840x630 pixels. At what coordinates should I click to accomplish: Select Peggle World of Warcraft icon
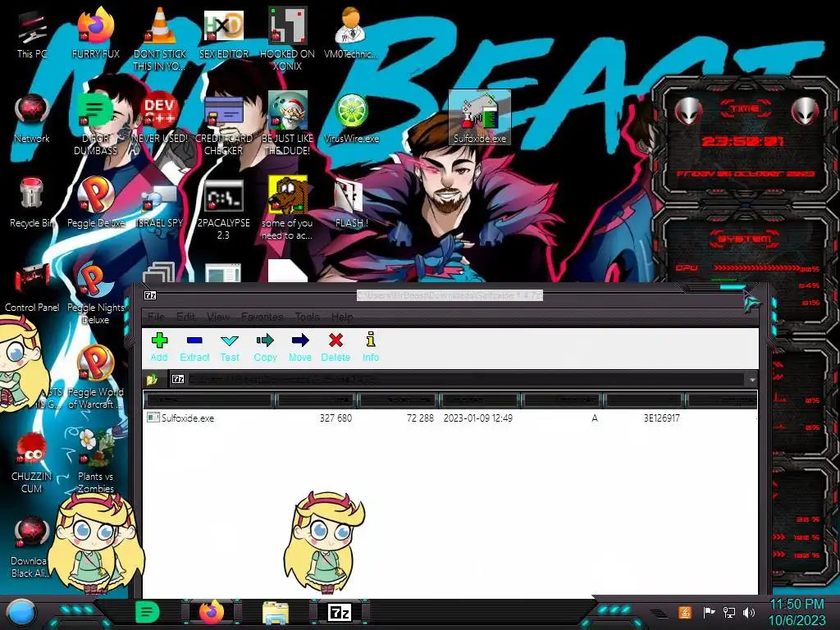tap(95, 378)
